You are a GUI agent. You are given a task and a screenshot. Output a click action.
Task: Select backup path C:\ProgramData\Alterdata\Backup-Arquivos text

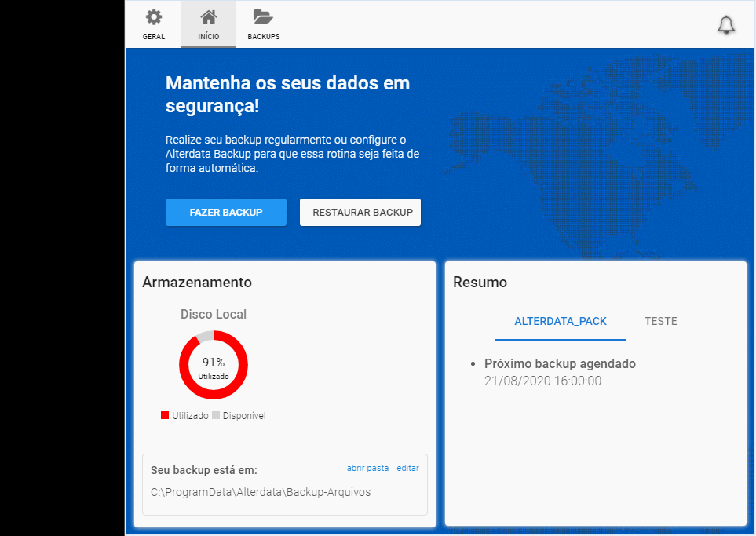[261, 492]
